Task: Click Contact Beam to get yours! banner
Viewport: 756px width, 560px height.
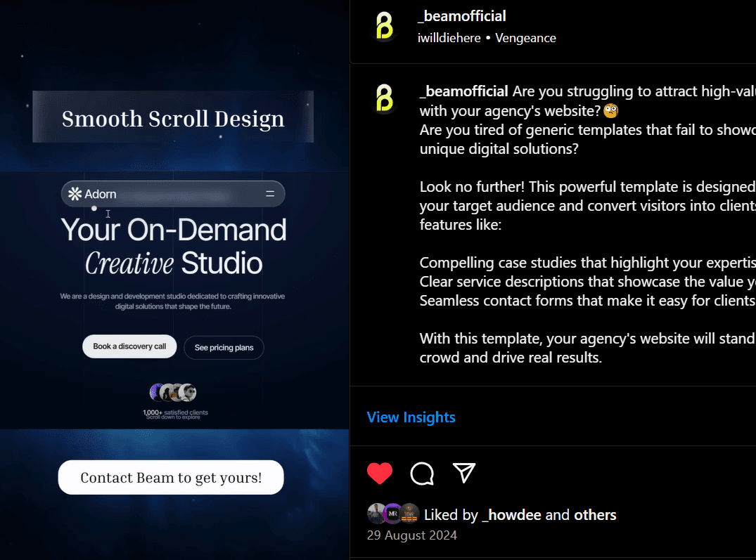Action: [171, 477]
